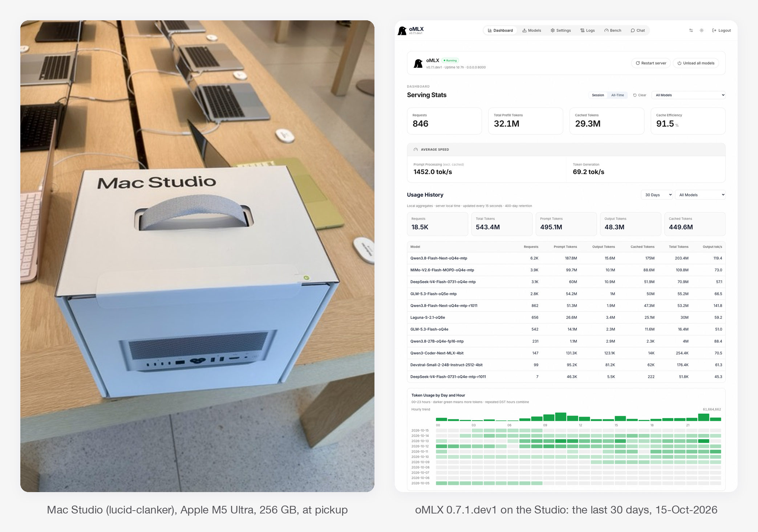758x532 pixels.
Task: Go to the Logs tab
Action: (587, 30)
